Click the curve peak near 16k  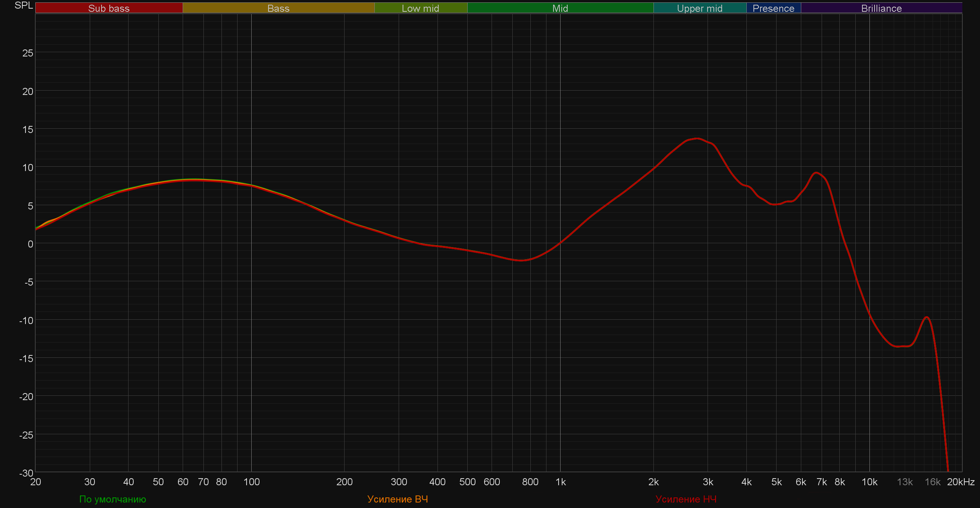pos(927,317)
